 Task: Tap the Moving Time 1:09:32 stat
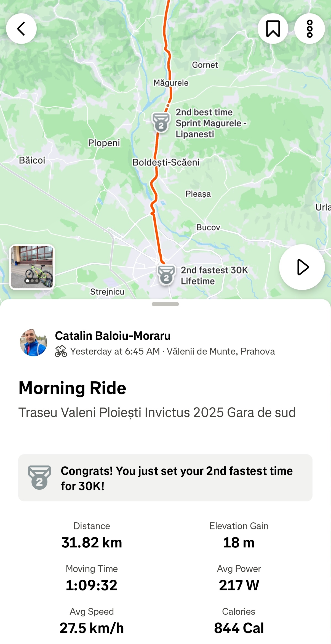click(92, 579)
